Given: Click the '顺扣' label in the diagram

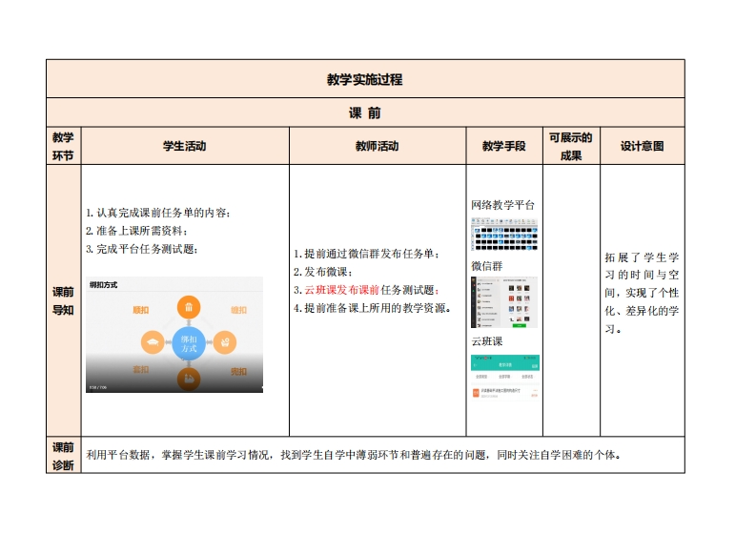Looking at the screenshot, I should [141, 310].
